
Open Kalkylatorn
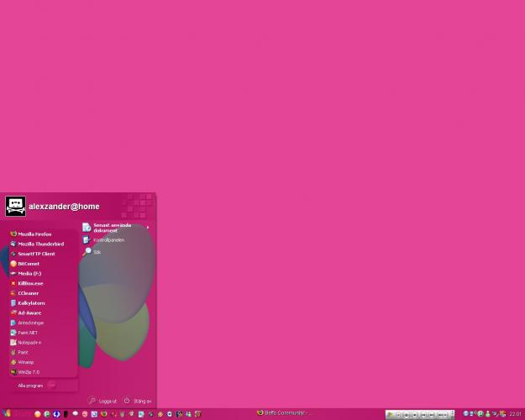[x=31, y=303]
